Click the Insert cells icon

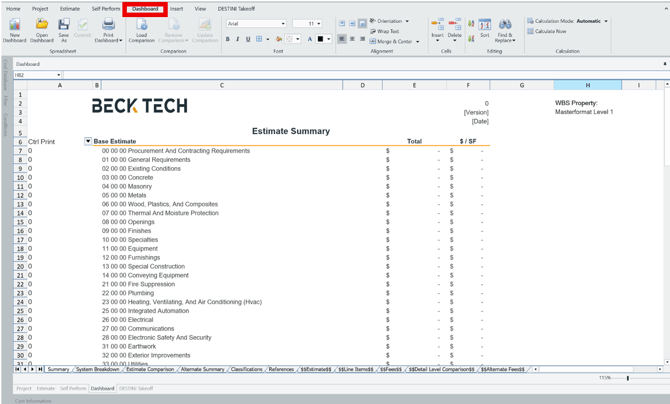[x=437, y=25]
